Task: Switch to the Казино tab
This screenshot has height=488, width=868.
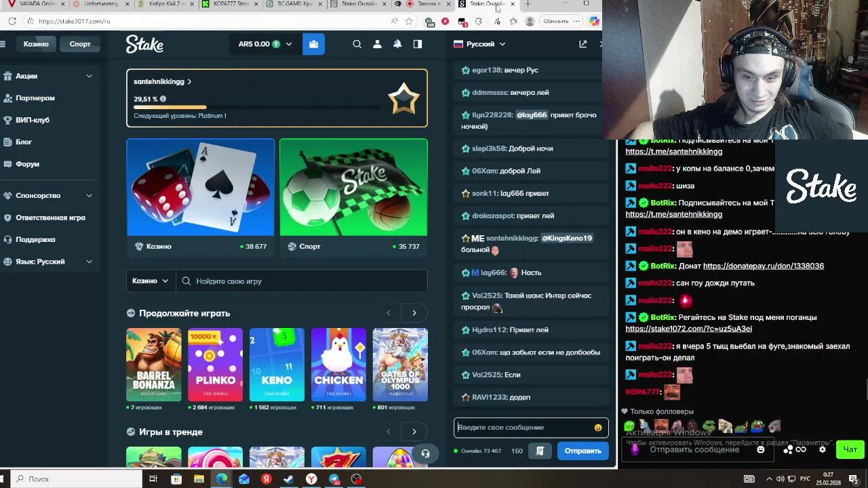Action: [36, 44]
